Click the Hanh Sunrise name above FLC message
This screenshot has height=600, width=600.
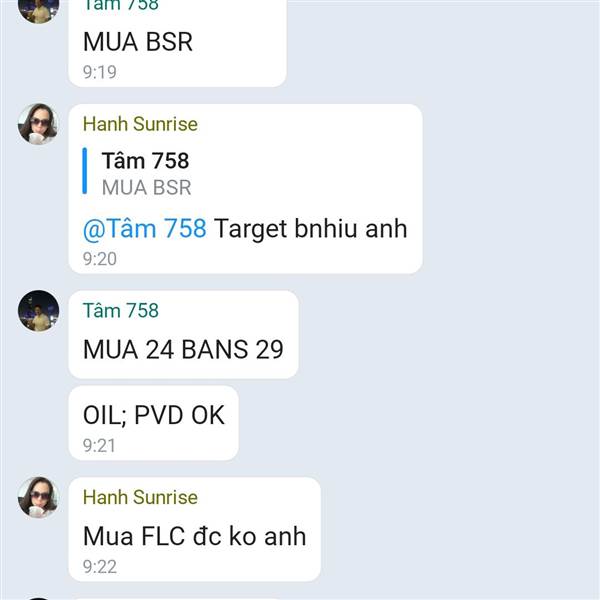pos(140,497)
